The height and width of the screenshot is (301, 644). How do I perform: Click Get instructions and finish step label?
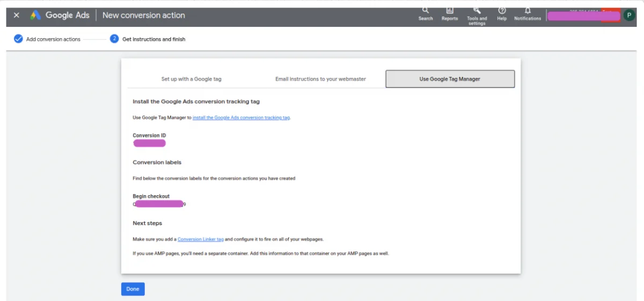[x=154, y=39]
